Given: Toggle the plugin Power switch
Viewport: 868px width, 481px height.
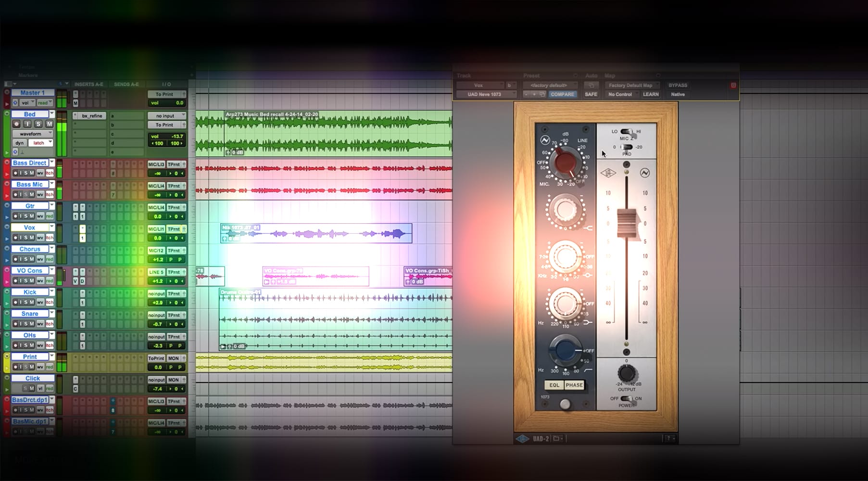Looking at the screenshot, I should (x=626, y=398).
